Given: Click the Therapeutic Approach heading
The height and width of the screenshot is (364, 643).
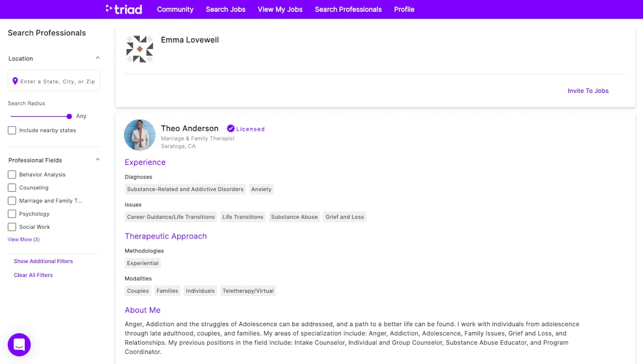Looking at the screenshot, I should pos(166,236).
